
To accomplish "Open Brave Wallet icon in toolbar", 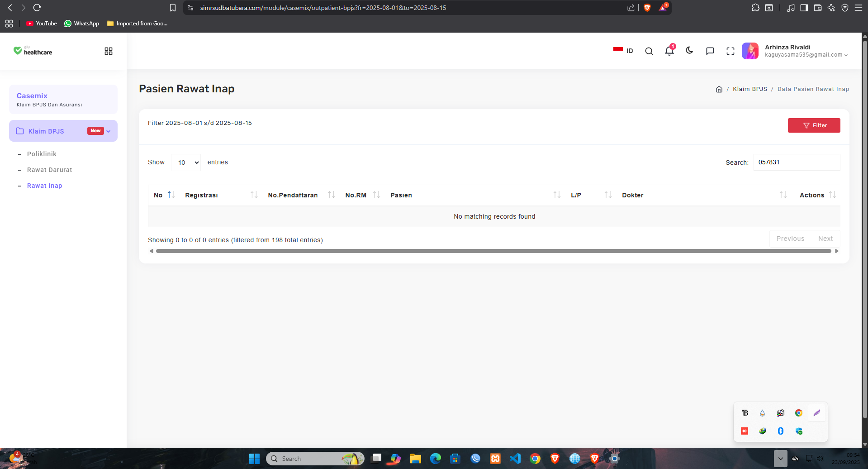I will tap(818, 8).
